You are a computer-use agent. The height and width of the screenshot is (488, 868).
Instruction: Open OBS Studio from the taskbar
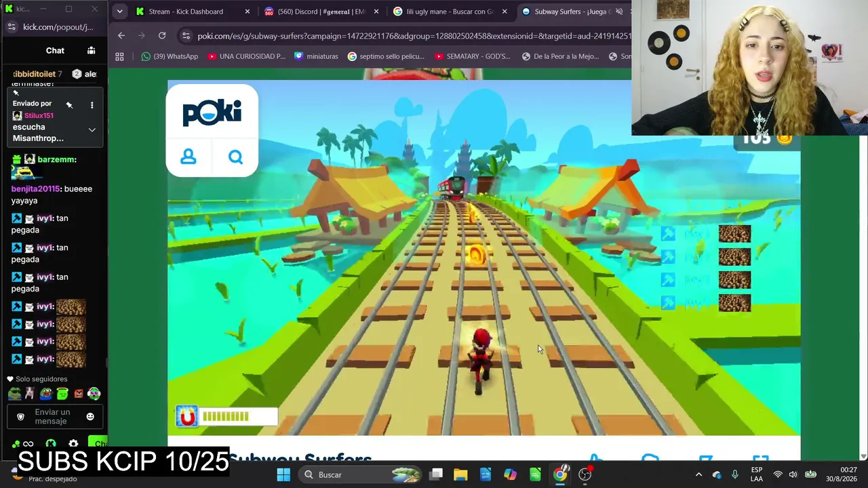tap(585, 474)
